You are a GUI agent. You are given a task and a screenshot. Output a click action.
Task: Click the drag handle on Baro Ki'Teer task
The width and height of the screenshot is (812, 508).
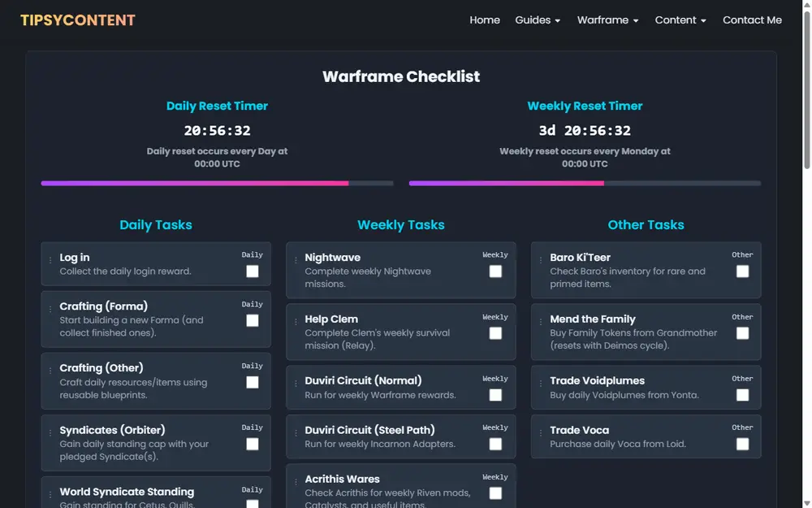tap(541, 260)
